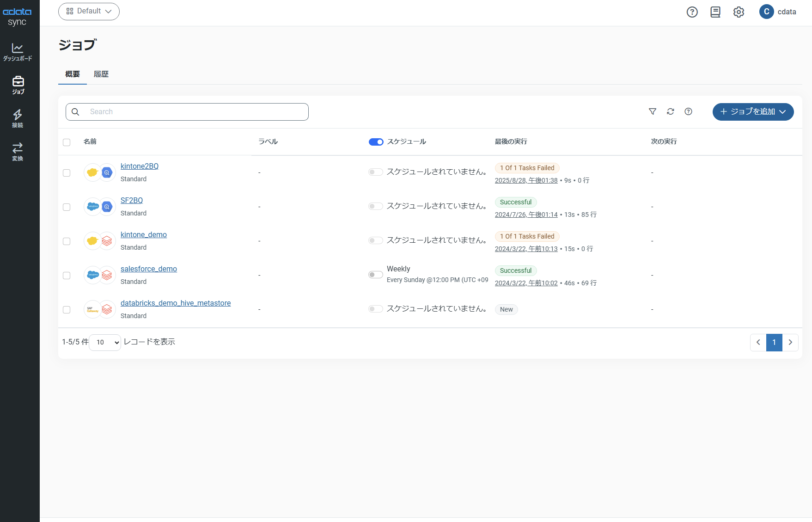Open the databricks_demo_hive_metastore job link

(x=176, y=303)
